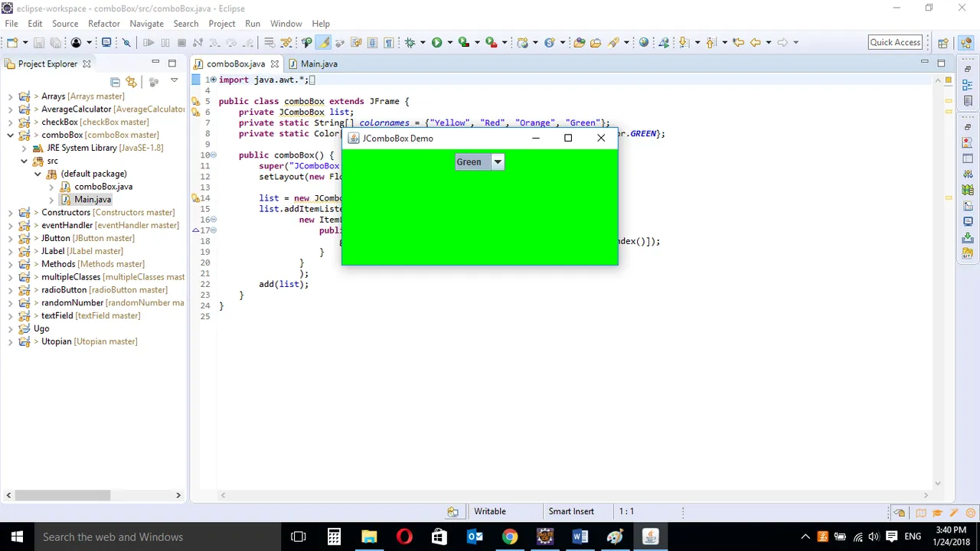
Task: Open the Project Explorer view menu triangle
Action: pos(174,80)
